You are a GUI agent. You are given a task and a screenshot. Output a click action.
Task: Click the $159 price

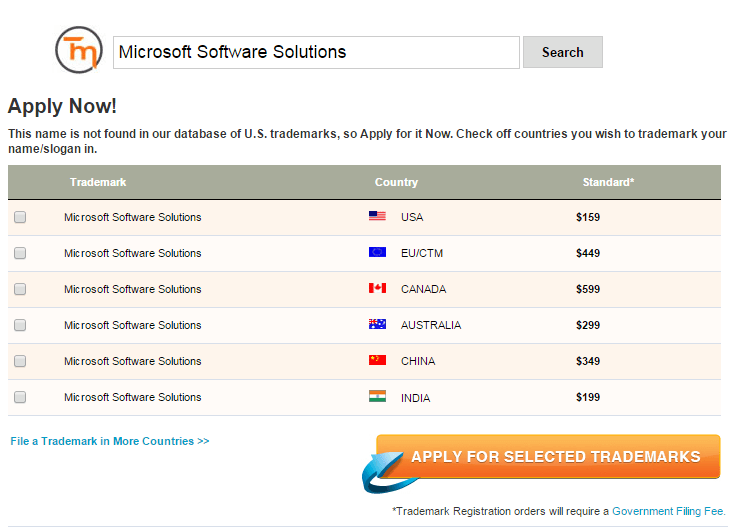point(588,217)
